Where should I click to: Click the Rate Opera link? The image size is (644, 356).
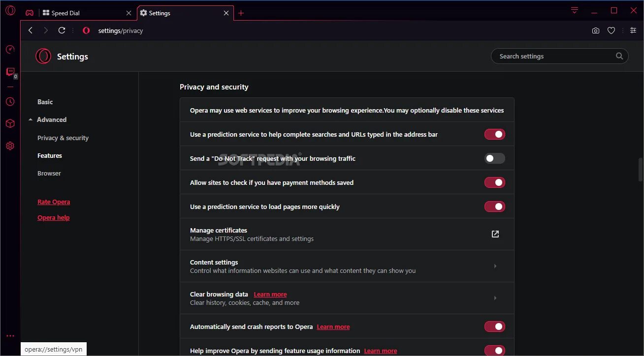pyautogui.click(x=54, y=202)
